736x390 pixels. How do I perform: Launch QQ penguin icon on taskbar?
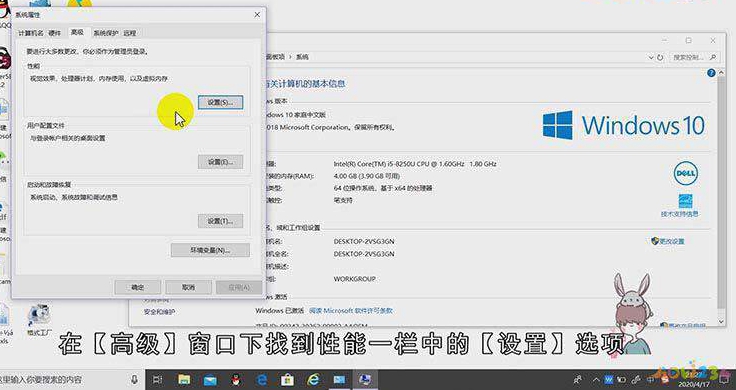tap(236, 379)
